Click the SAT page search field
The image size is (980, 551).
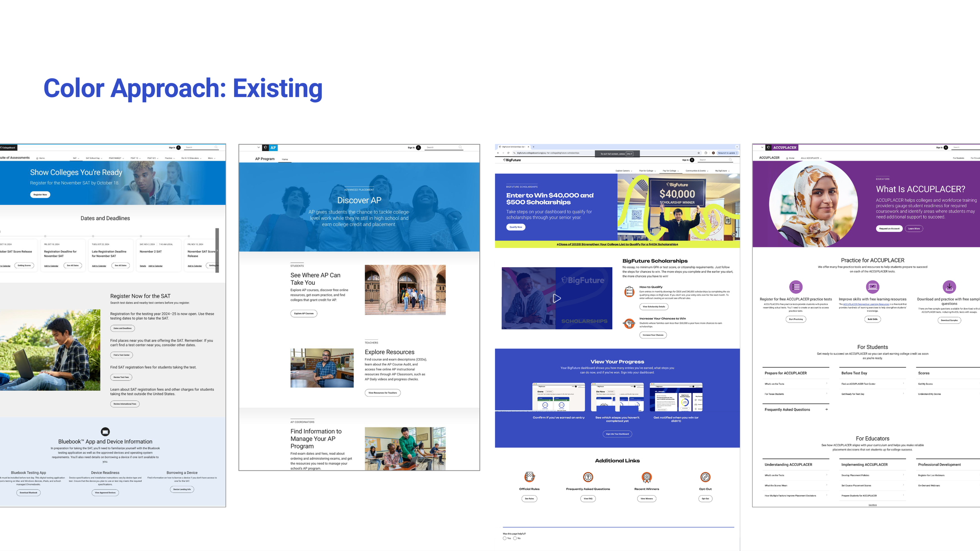(201, 147)
